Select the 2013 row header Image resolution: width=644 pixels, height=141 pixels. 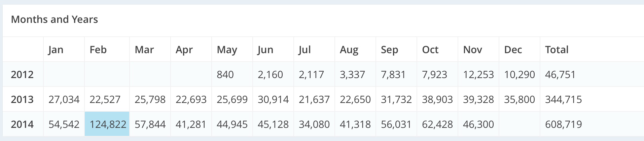pos(22,99)
